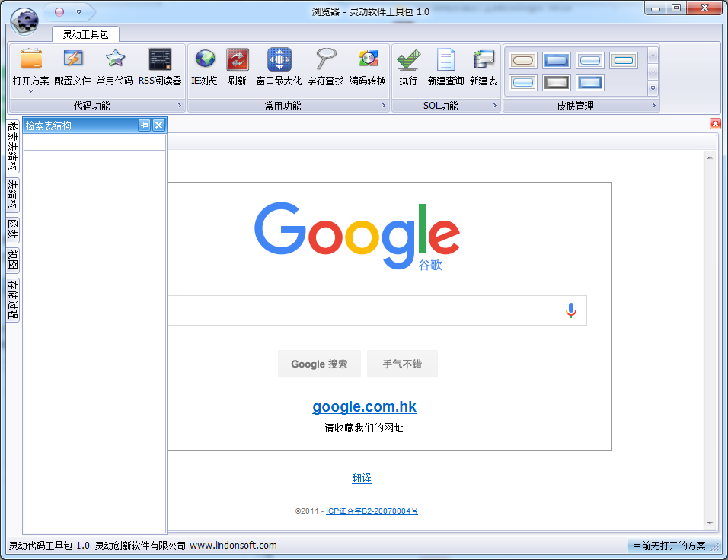Screen dimensions: 728x560
Task: Click the 配置文件 config file icon
Action: pos(73,59)
